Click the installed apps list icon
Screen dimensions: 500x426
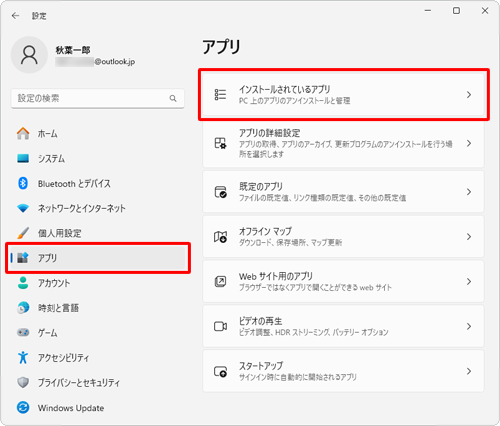pyautogui.click(x=220, y=95)
